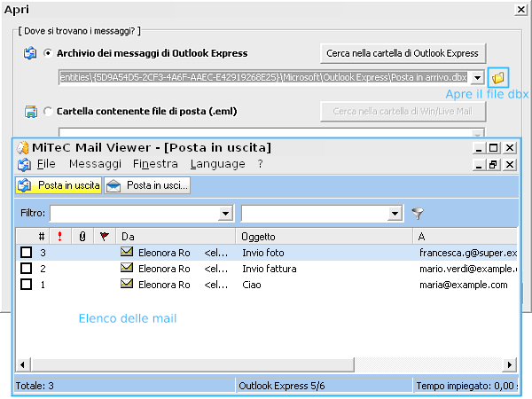532x399 pixels.
Task: Click into the second filter input field
Action: (315, 214)
